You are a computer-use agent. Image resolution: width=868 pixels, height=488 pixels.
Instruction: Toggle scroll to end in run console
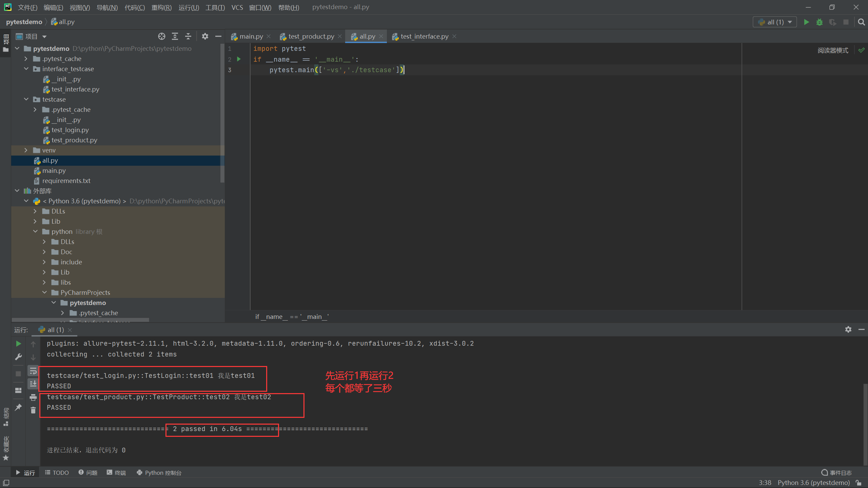[33, 384]
